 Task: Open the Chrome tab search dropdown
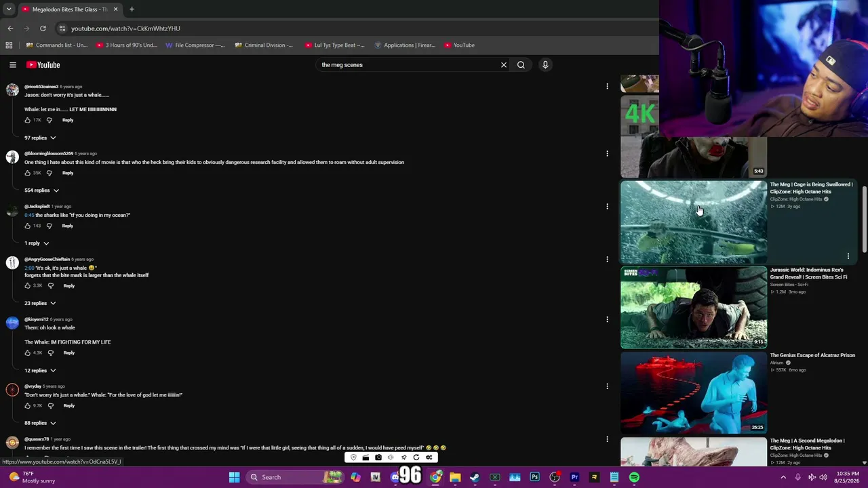coord(9,9)
